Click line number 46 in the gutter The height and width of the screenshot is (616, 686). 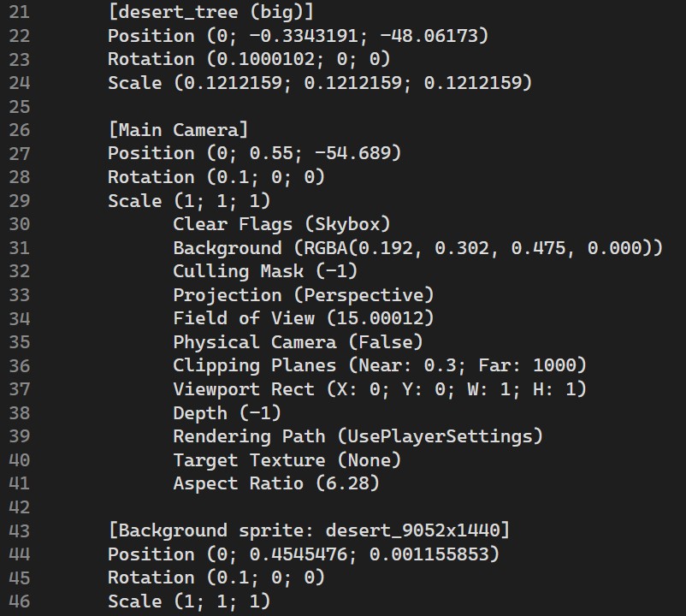pos(19,601)
